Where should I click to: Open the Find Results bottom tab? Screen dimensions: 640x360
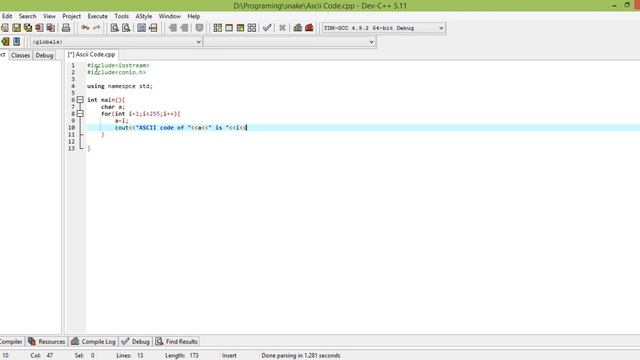pyautogui.click(x=177, y=342)
